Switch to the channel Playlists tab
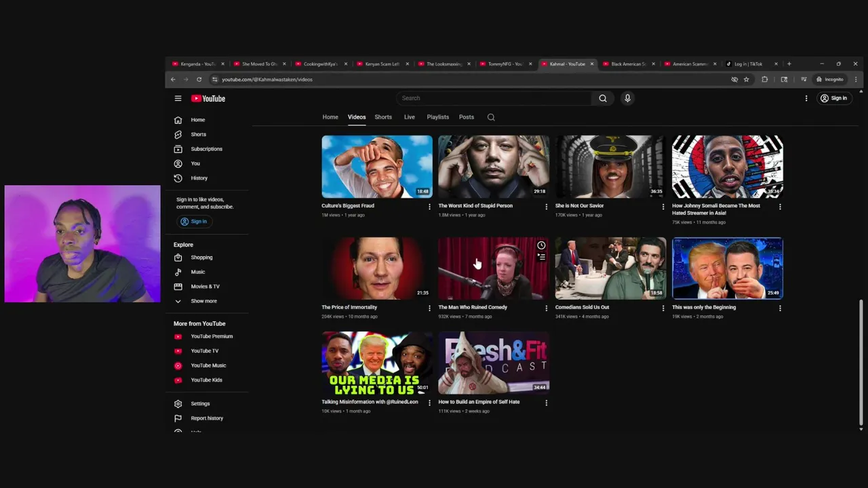Image resolution: width=868 pixels, height=488 pixels. coord(438,117)
